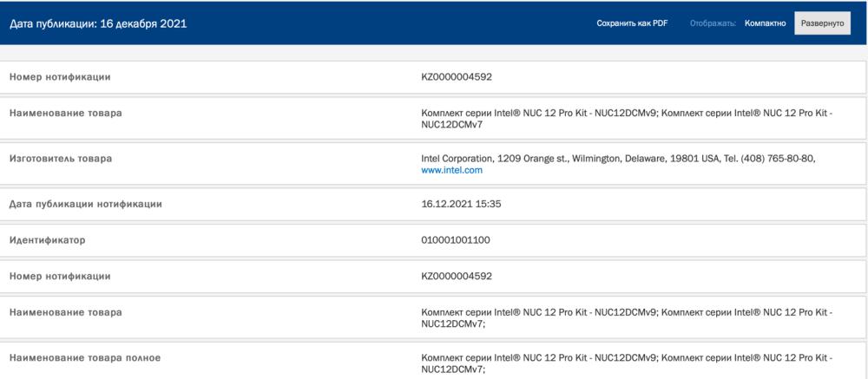Click first product name value NUC12DCMv9
The image size is (868, 379).
point(628,119)
